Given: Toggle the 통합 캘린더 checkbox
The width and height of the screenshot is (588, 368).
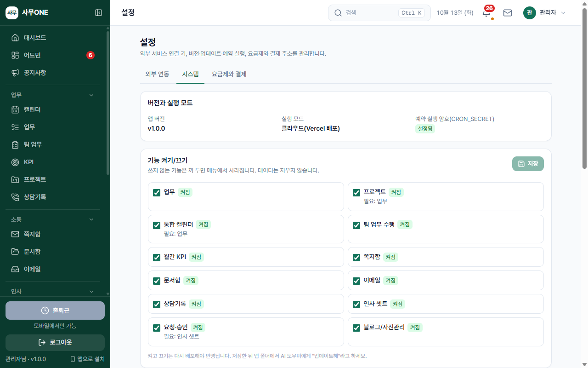Looking at the screenshot, I should [x=157, y=225].
